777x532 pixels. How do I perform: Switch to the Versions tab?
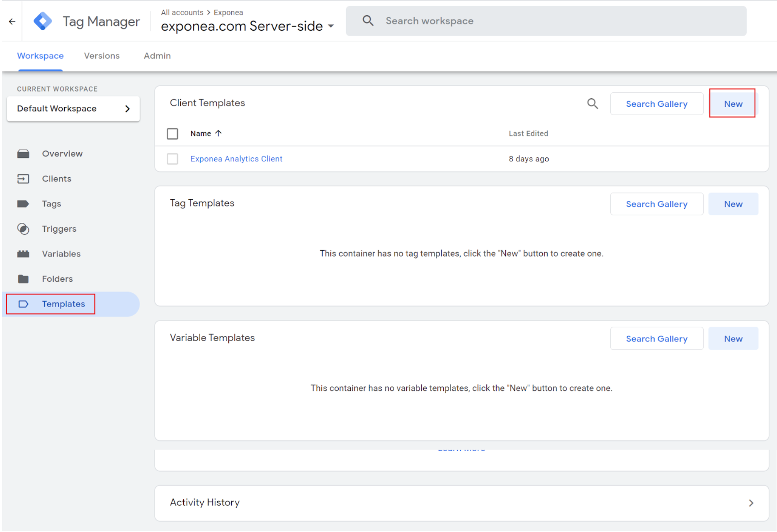pos(102,56)
